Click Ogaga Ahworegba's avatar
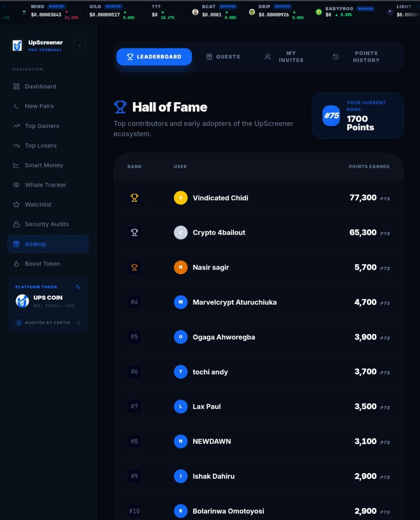This screenshot has width=420, height=520. coord(181,337)
